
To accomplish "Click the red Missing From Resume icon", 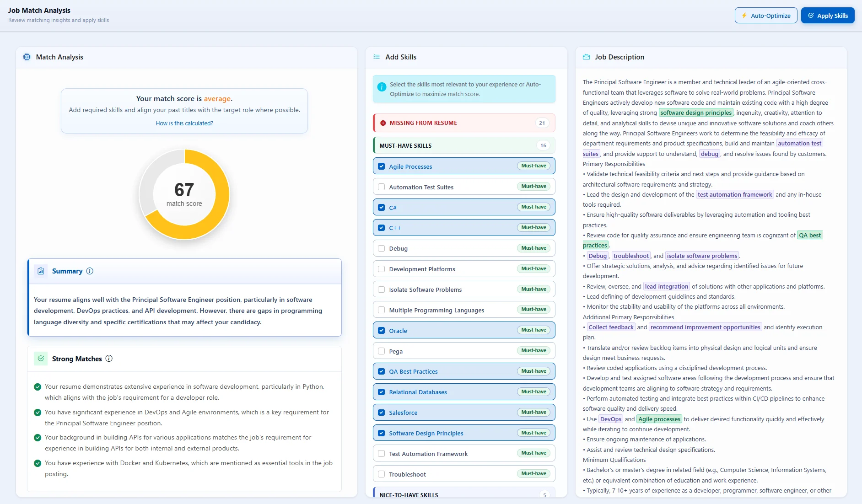I will [x=383, y=123].
